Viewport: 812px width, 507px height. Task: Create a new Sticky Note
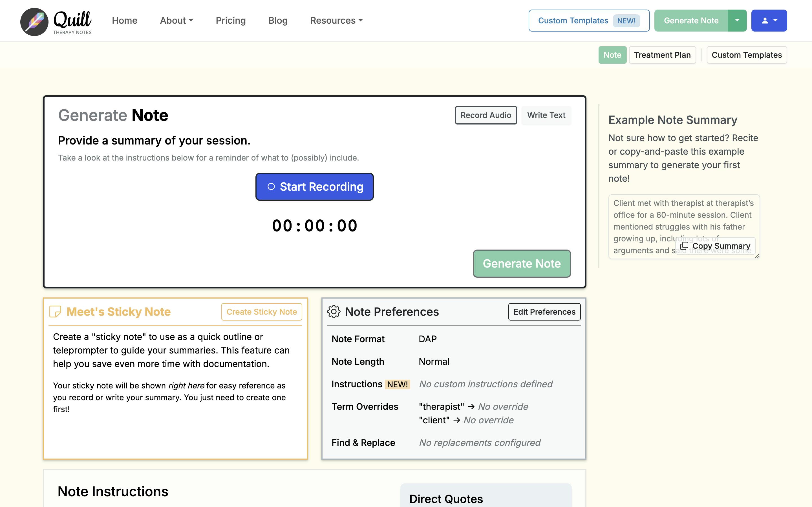tap(261, 312)
